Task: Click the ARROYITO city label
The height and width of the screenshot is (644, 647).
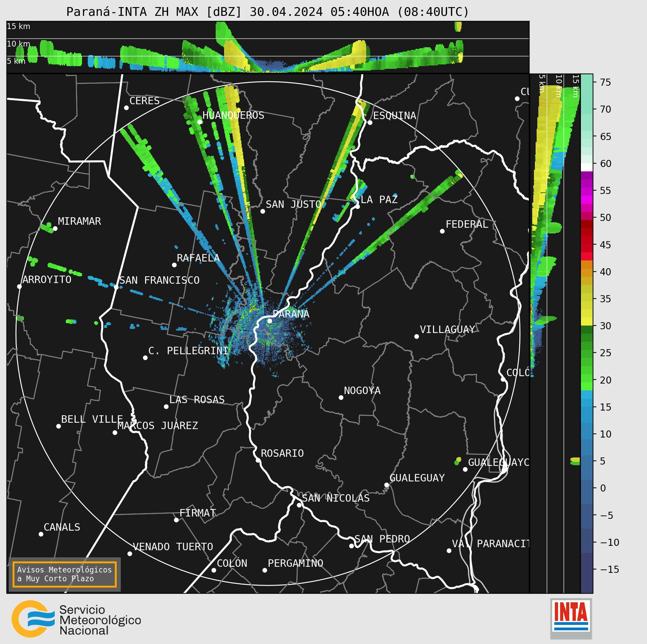Action: pyautogui.click(x=47, y=280)
